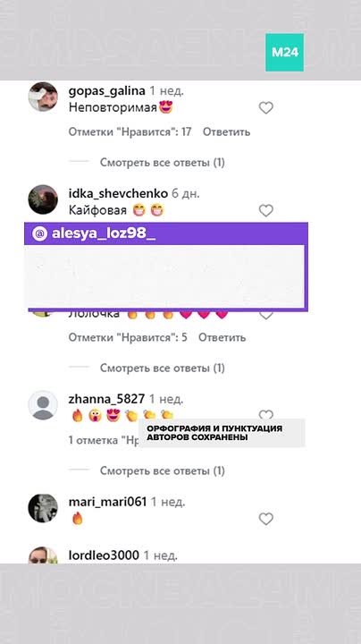Open gopas_galina's profile picture
Viewport: 361px width, 644px height.
[43, 97]
